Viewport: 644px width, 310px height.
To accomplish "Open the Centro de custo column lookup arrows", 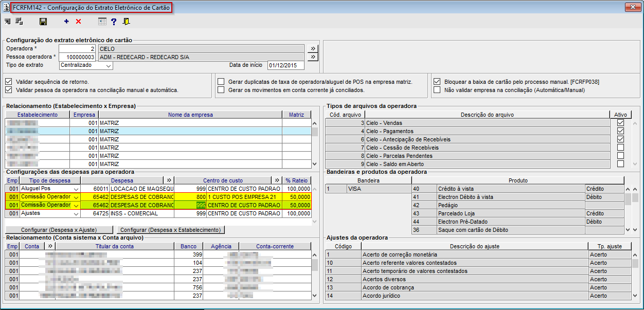I will (278, 180).
